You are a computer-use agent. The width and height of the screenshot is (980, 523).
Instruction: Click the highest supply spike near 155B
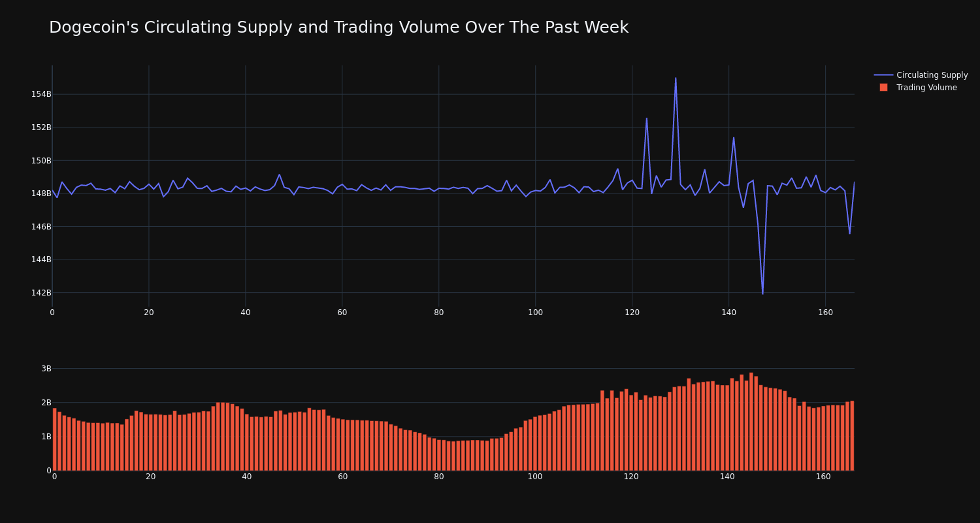click(x=676, y=78)
